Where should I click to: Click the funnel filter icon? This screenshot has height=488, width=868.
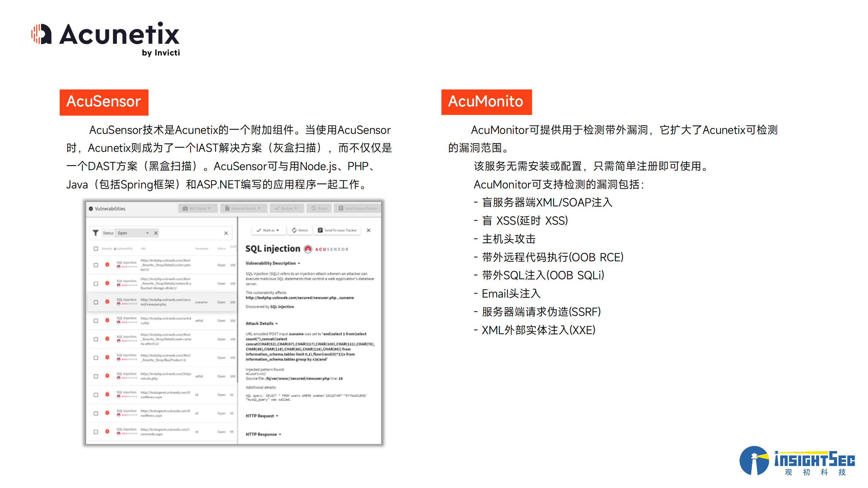pyautogui.click(x=96, y=233)
